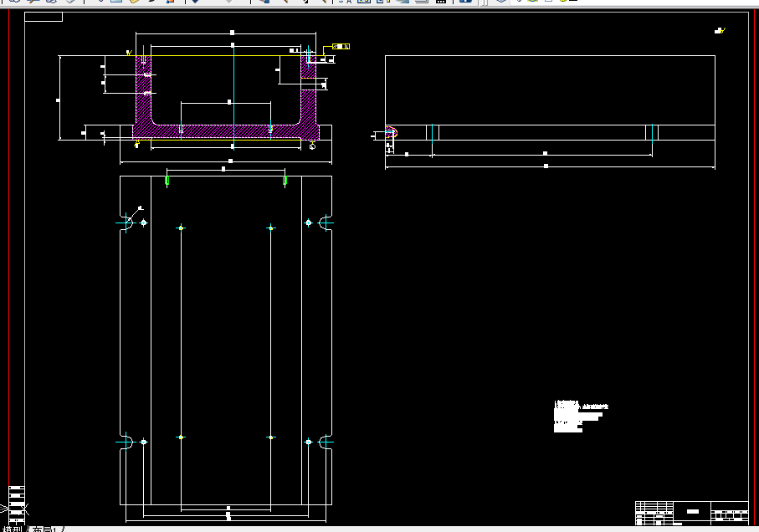Select magenta detail circle on side view
The image size is (759, 532).
(x=391, y=132)
